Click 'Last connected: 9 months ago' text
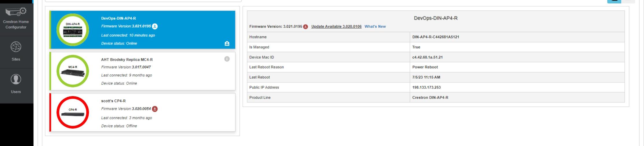This screenshot has width=644, height=146. [x=126, y=75]
